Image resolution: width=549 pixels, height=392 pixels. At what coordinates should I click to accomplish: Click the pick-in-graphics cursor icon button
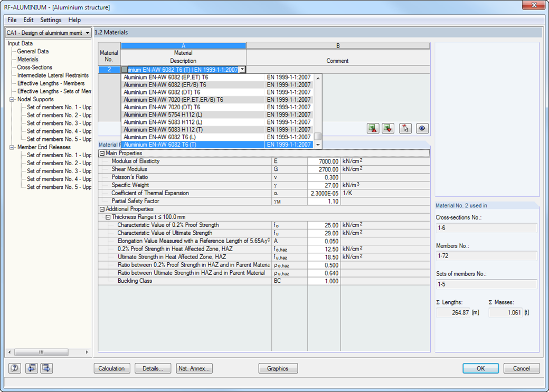coord(405,128)
